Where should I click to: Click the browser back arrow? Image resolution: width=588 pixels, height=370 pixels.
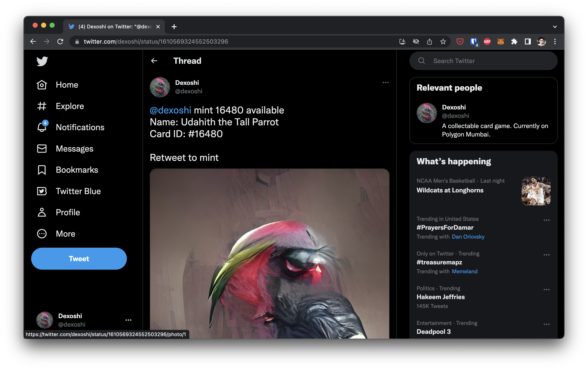point(33,41)
